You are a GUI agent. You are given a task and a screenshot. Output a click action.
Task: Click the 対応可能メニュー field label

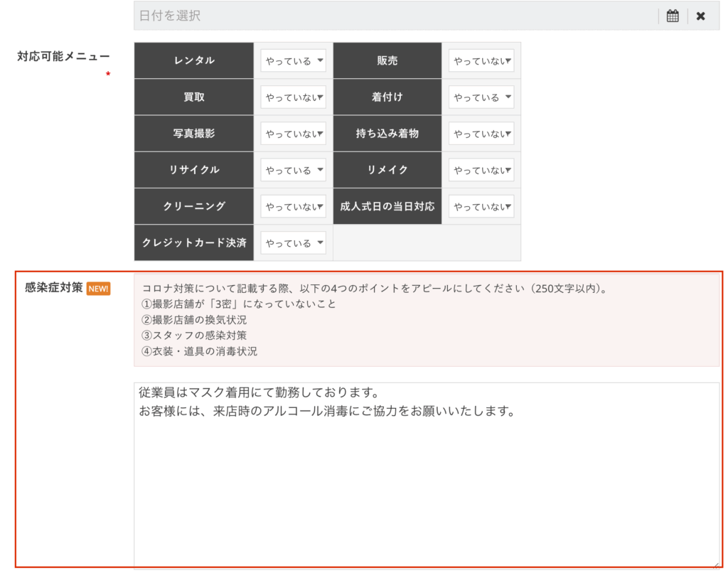63,57
